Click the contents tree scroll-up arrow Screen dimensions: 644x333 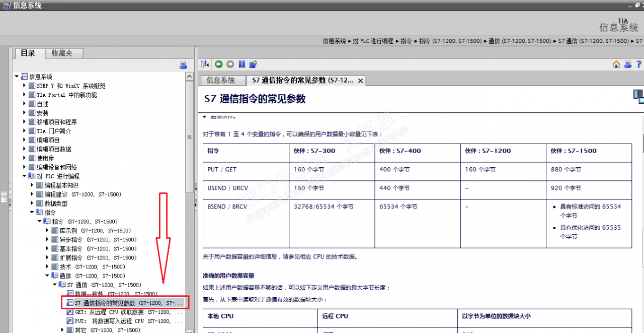pyautogui.click(x=189, y=77)
